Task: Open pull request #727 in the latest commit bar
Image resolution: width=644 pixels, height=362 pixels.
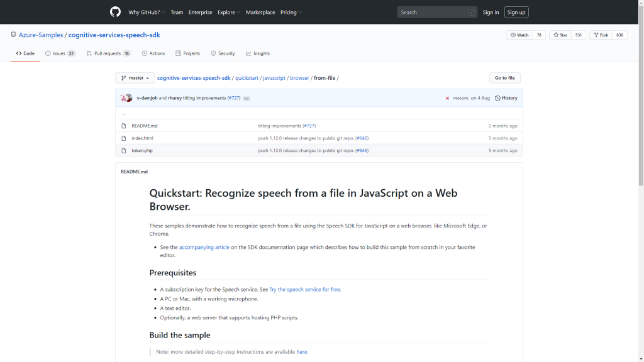Action: pos(234,98)
